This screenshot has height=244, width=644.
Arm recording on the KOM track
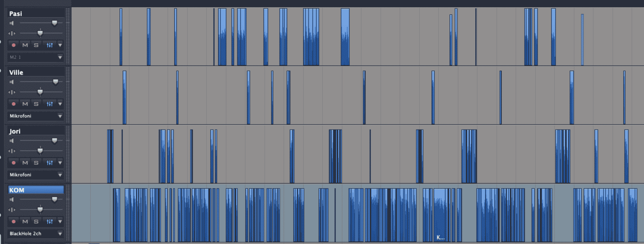click(14, 222)
